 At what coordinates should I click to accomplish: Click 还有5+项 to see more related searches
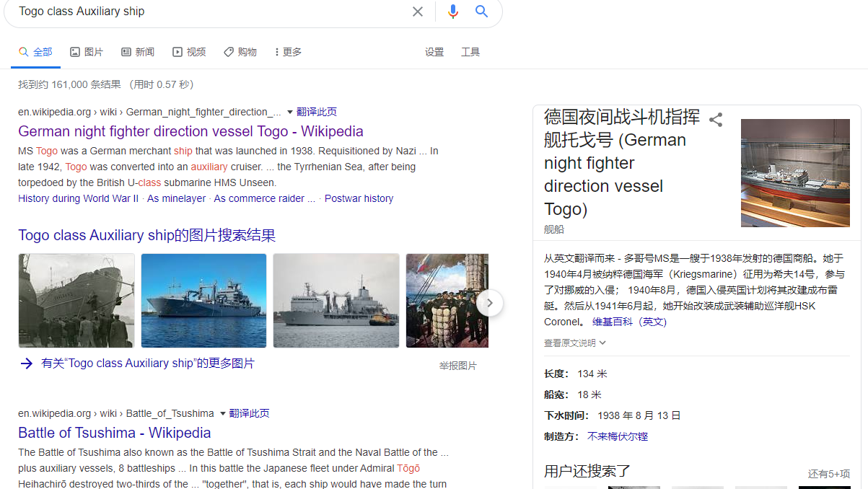[x=829, y=474]
